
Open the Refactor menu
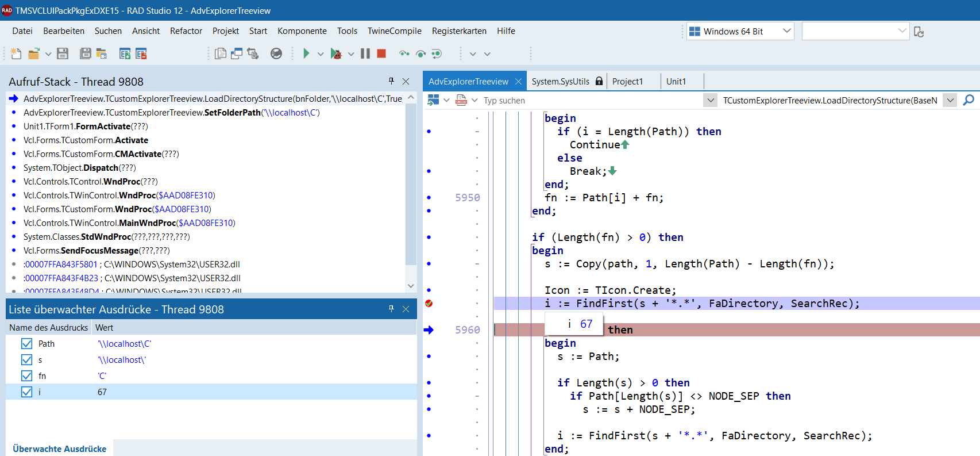(x=186, y=31)
